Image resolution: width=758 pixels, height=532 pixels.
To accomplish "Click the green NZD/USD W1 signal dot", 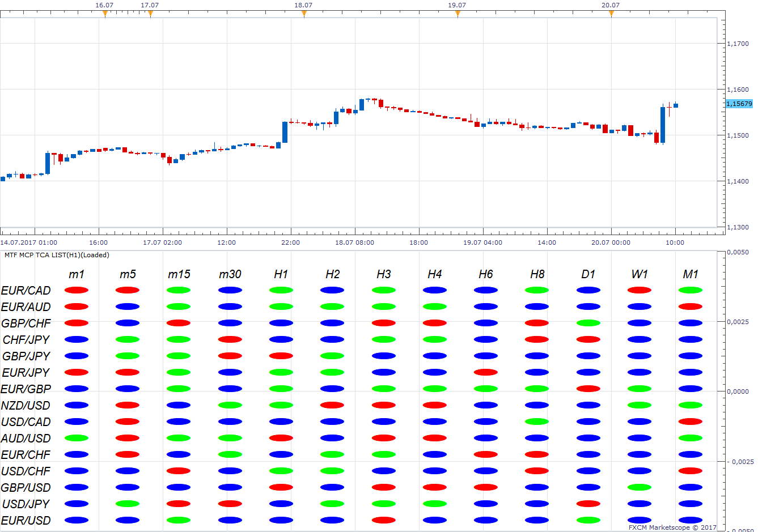I will point(640,405).
